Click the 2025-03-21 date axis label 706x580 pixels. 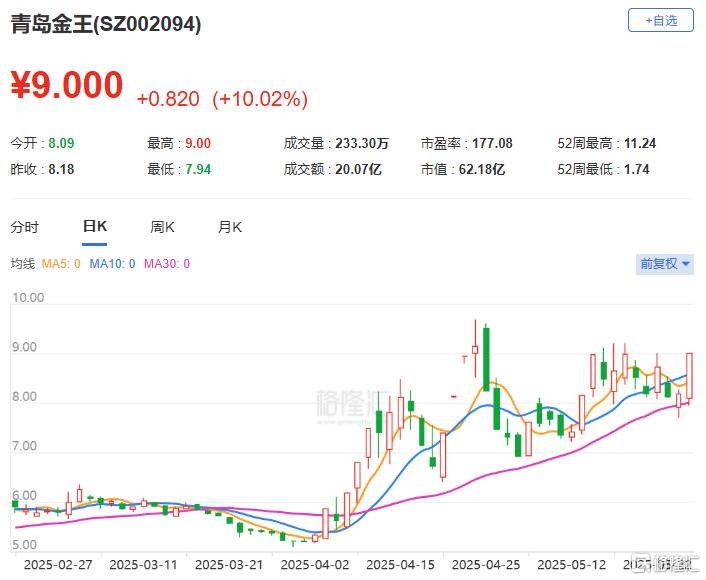pos(229,565)
